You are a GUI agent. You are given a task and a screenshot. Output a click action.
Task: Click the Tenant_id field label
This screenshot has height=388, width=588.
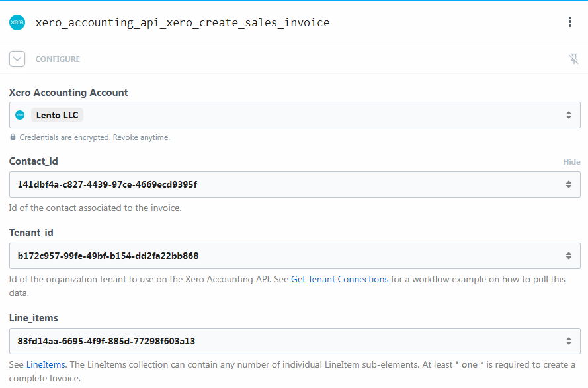31,233
